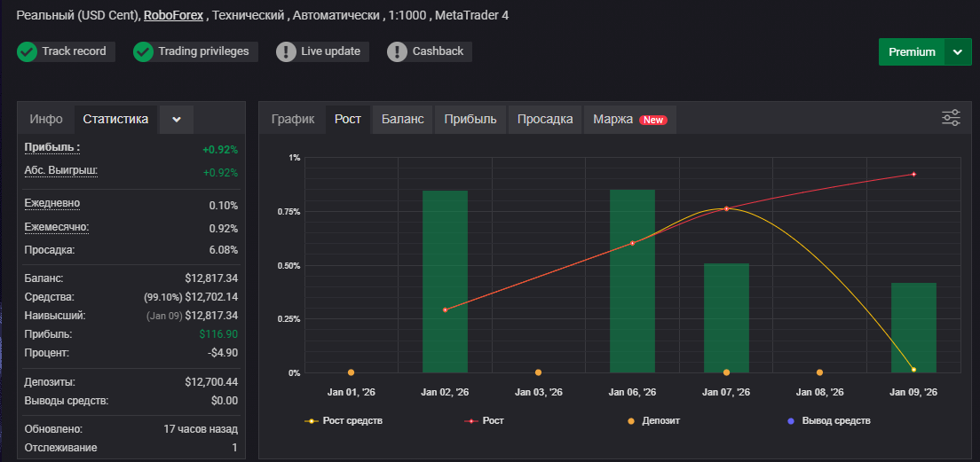Toggle the Вывод средств legend series
Viewport: 980px width, 462px height.
pos(829,421)
